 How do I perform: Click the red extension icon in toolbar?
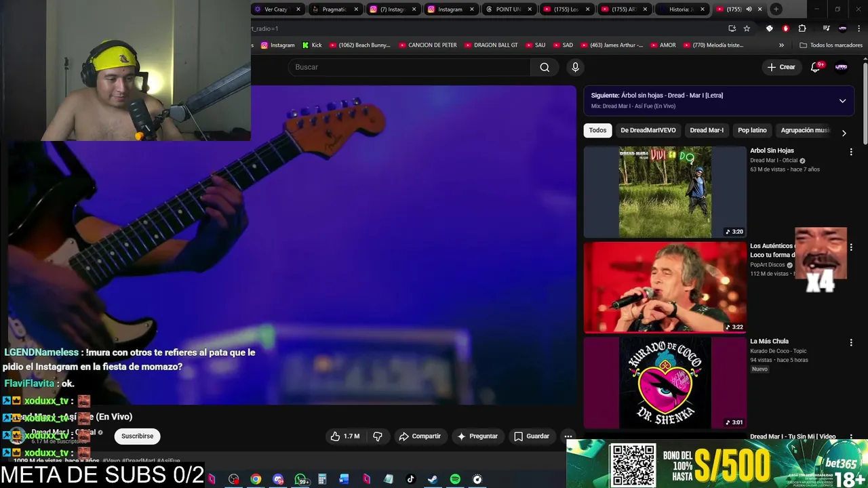coord(786,28)
